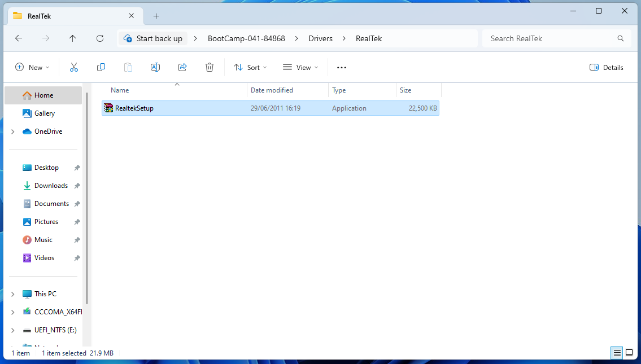Click the 29/06/2011 16:19 date cell
The width and height of the screenshot is (641, 364).
(x=276, y=108)
